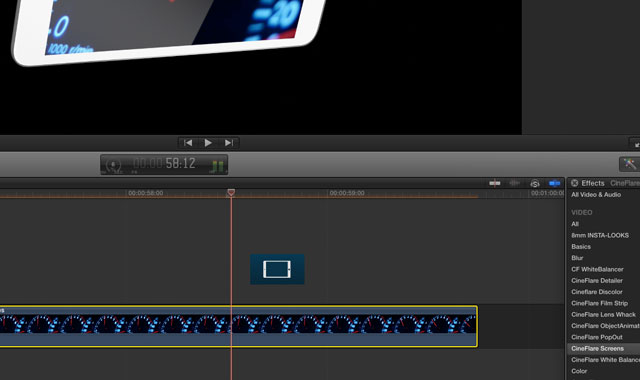
Task: Click the timecode display showing 58:12
Action: click(x=164, y=164)
